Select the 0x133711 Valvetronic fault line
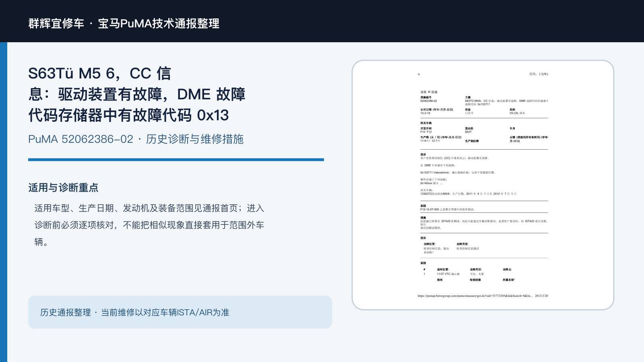Image resolution: width=644 pixels, height=362 pixels. click(x=458, y=173)
